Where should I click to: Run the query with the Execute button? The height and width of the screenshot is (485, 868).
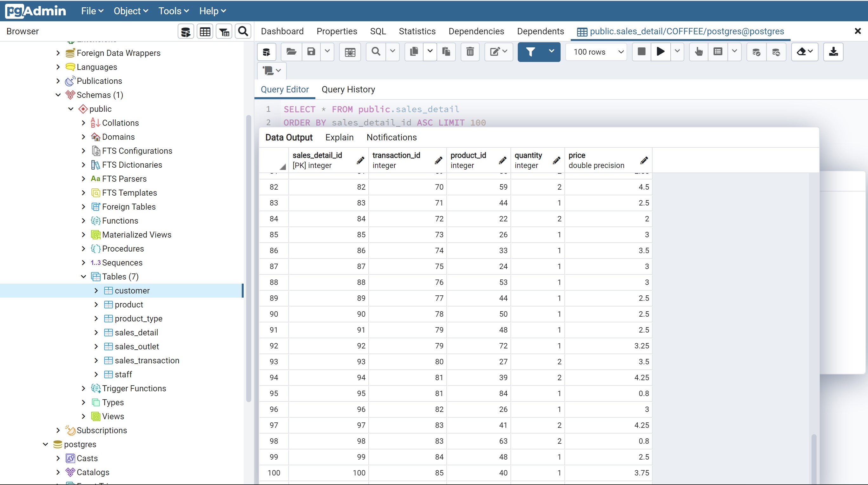[660, 52]
